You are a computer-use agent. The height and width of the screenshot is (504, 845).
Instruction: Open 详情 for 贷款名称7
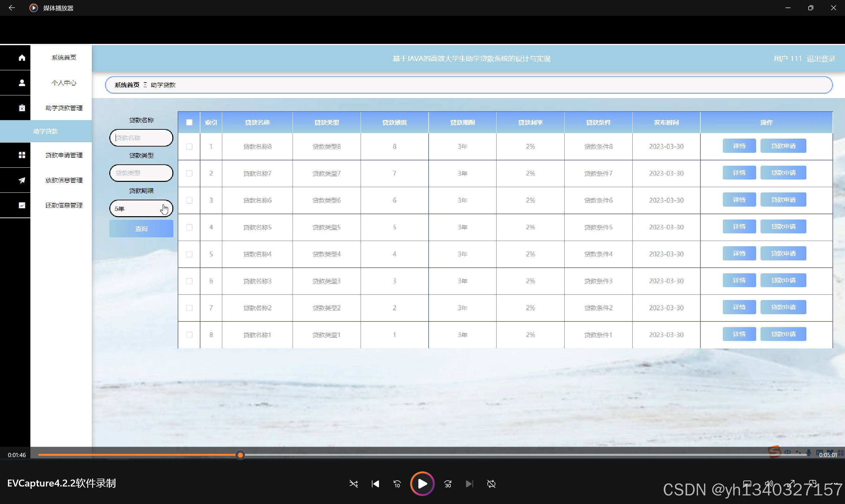(x=739, y=173)
